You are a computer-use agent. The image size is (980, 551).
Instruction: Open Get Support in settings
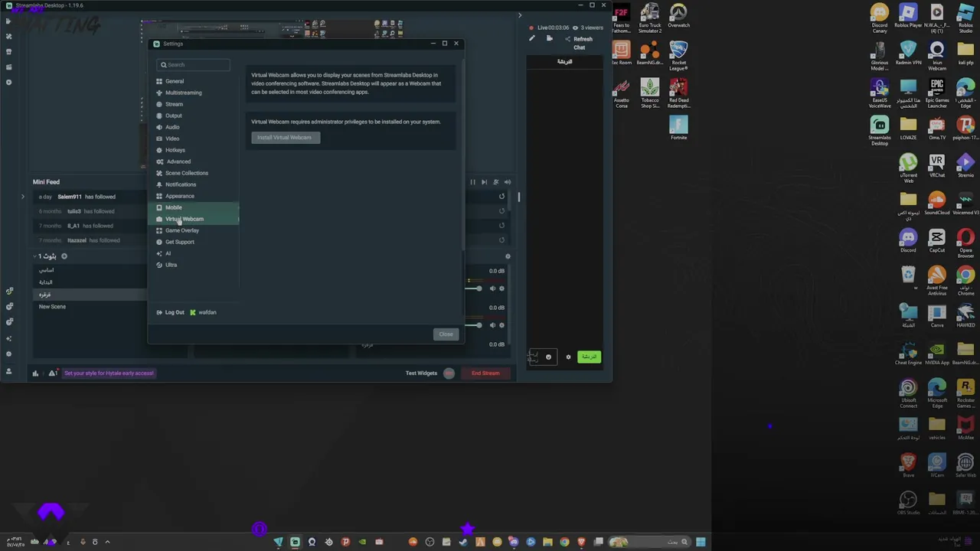179,242
